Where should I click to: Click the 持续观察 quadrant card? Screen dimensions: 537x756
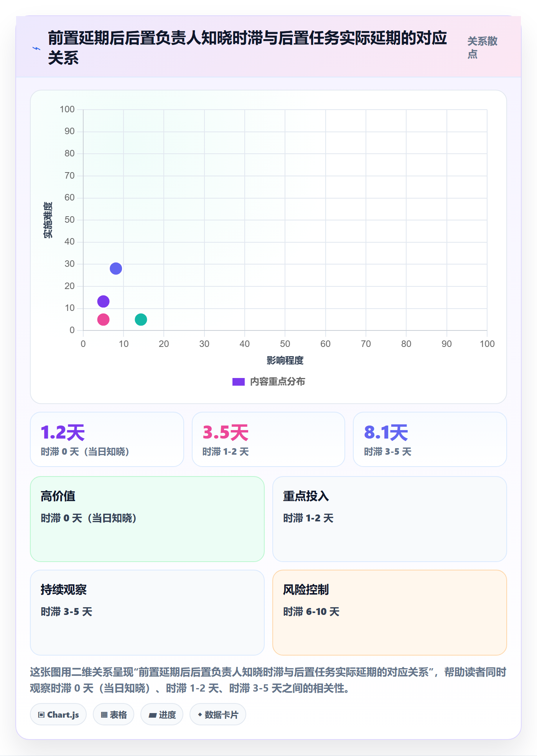(147, 613)
